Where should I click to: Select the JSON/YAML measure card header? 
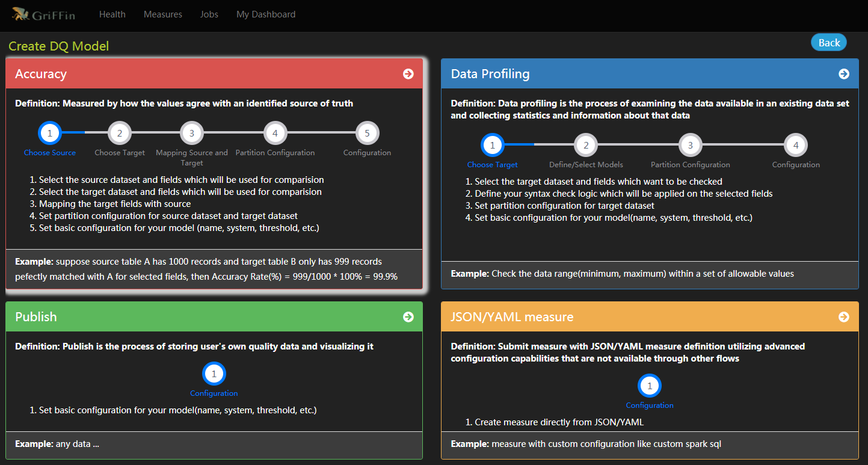[x=650, y=316]
